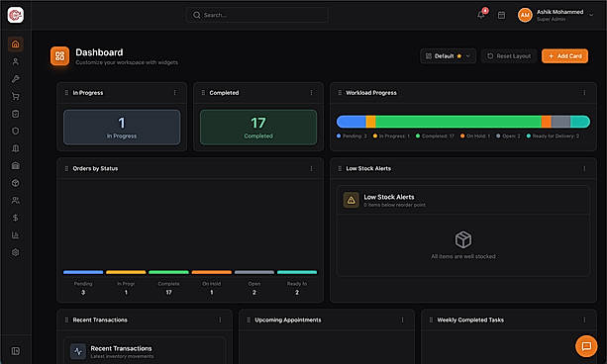
Task: Open the warehouse icon in sidebar
Action: coord(16,165)
